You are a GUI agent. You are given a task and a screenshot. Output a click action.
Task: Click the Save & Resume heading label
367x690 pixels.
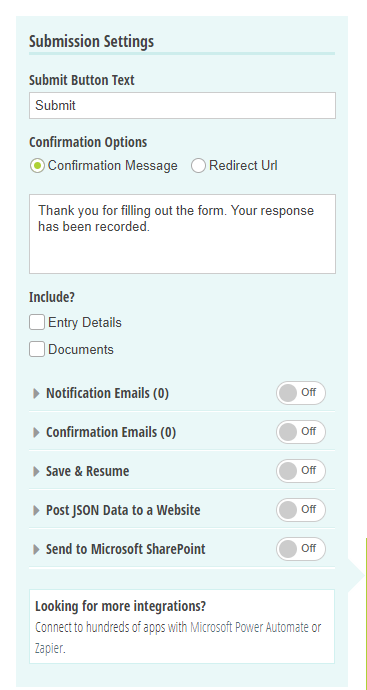(88, 471)
